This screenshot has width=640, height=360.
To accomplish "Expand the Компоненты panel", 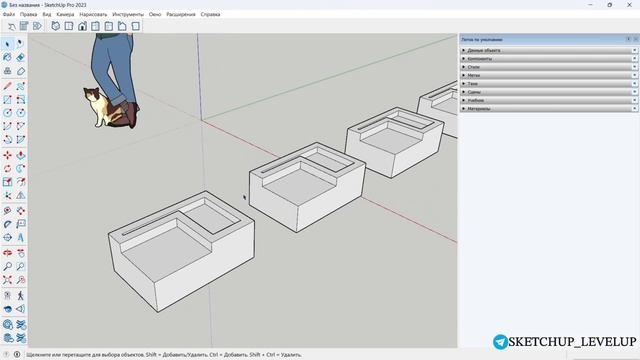I will coord(549,58).
